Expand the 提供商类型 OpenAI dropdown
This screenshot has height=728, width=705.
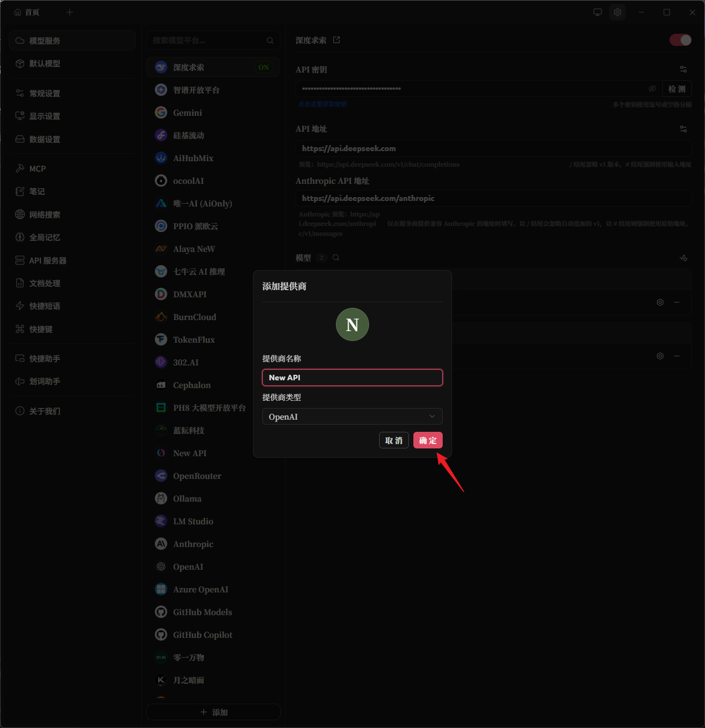[x=352, y=416]
